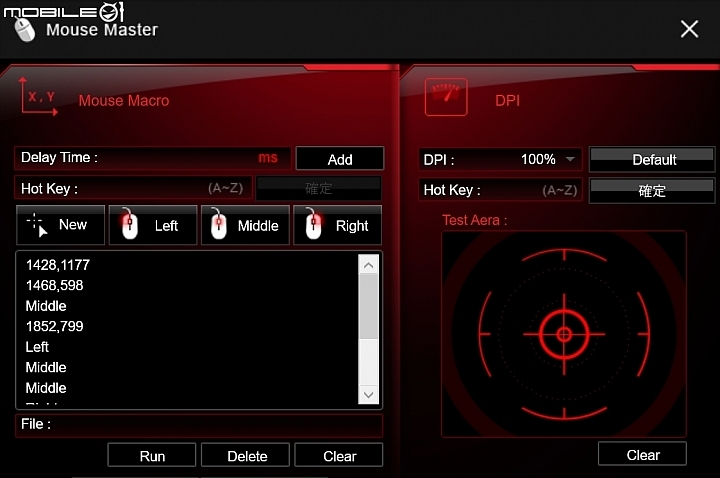Focus the macro Hot Key field

click(133, 188)
